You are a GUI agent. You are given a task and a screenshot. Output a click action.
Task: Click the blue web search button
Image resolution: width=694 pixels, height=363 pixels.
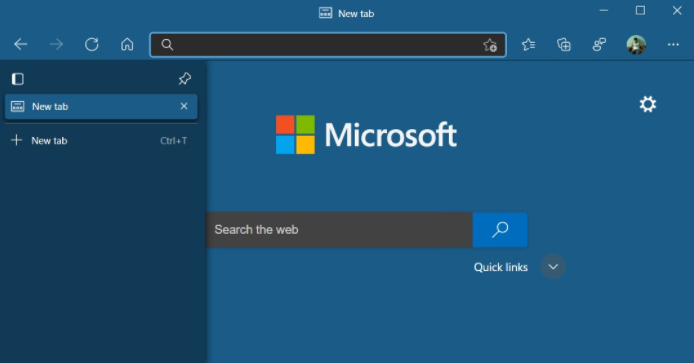500,230
